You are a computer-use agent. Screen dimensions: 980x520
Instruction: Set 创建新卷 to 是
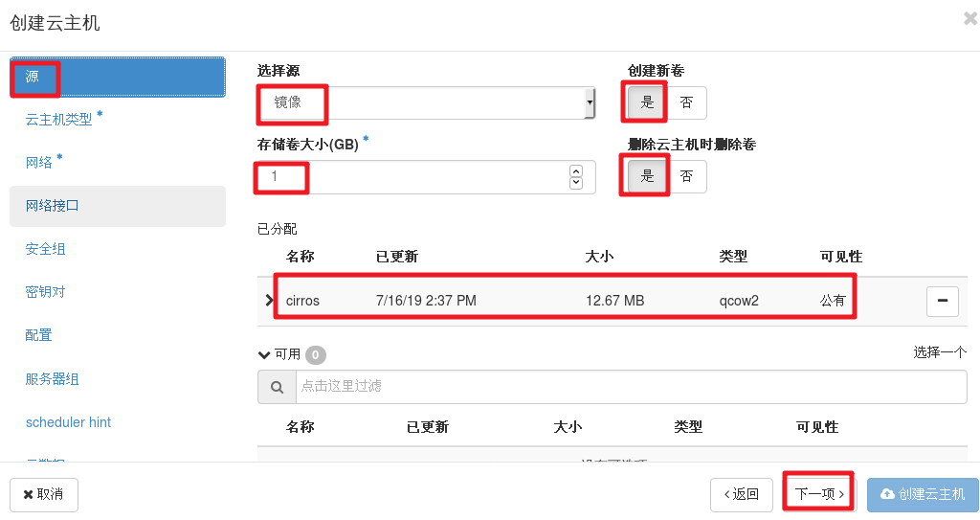647,102
